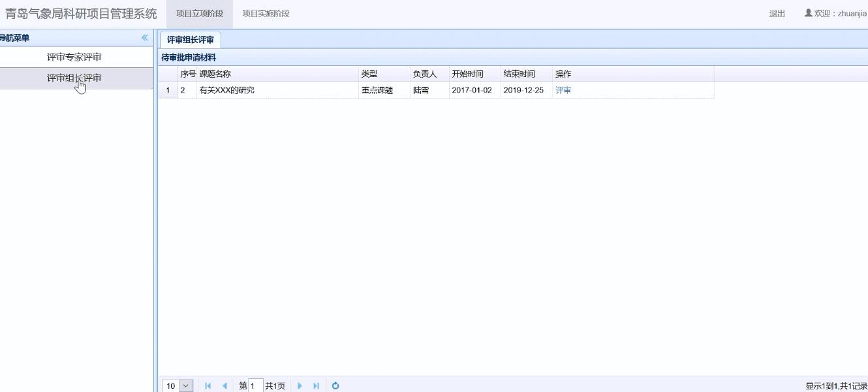
Task: Click the 评审 link for 有关XXX的研究
Action: [x=563, y=91]
